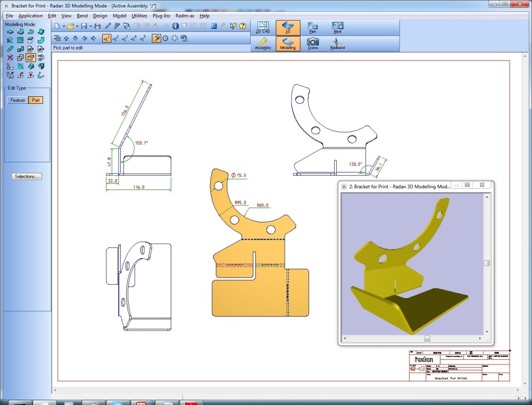Expand the Open folder dropdown arrow
This screenshot has height=405, width=532.
(x=77, y=26)
